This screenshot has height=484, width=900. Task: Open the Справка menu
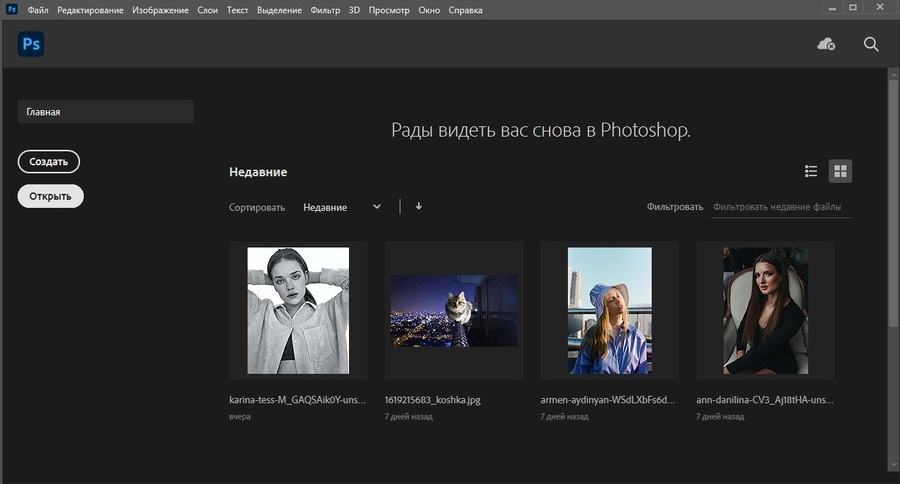[465, 10]
